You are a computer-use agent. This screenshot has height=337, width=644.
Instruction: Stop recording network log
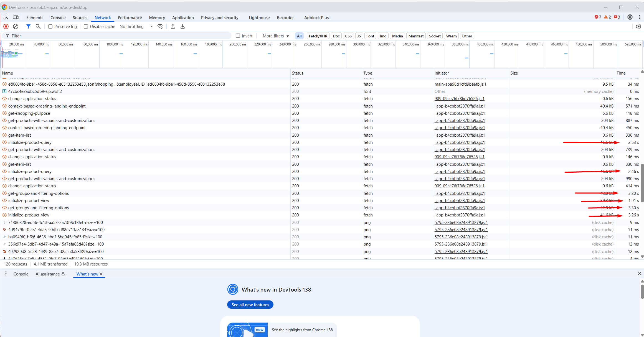pyautogui.click(x=6, y=26)
